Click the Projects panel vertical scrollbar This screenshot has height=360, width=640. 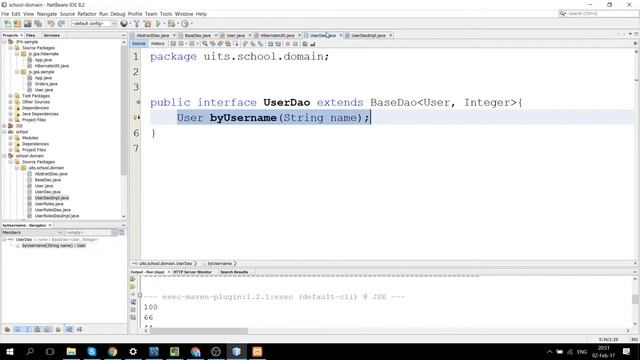[x=124, y=110]
